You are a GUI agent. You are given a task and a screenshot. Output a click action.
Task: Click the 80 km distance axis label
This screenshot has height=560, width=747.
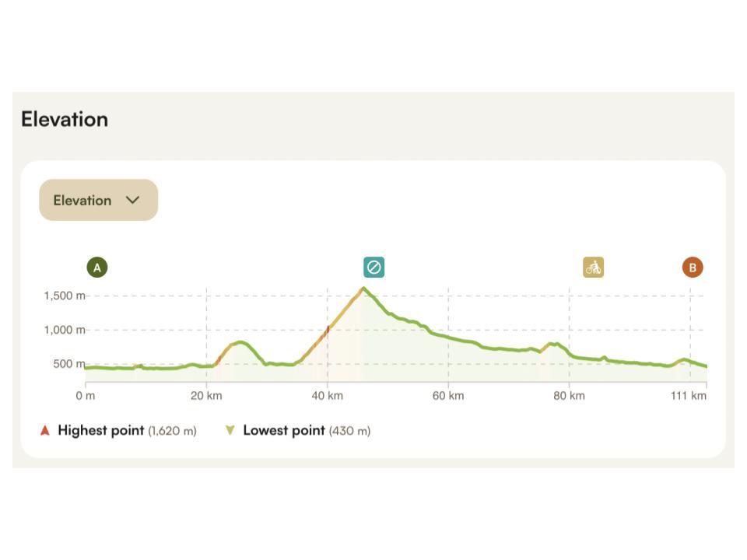click(570, 396)
